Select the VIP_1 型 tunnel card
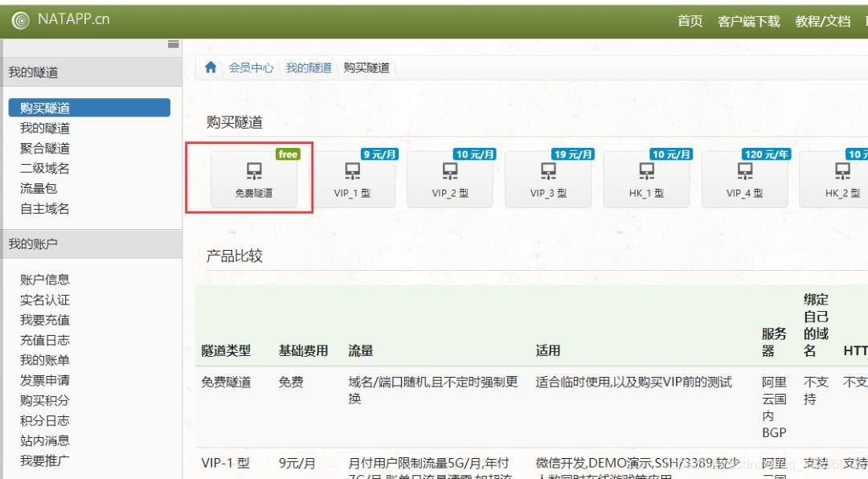868x479 pixels. point(352,179)
